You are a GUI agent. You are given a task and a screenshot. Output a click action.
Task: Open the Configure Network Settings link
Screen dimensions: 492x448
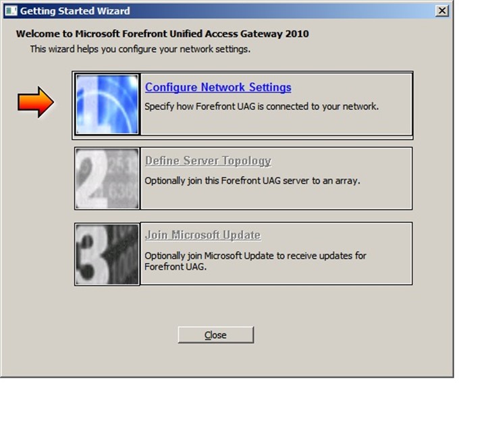218,87
